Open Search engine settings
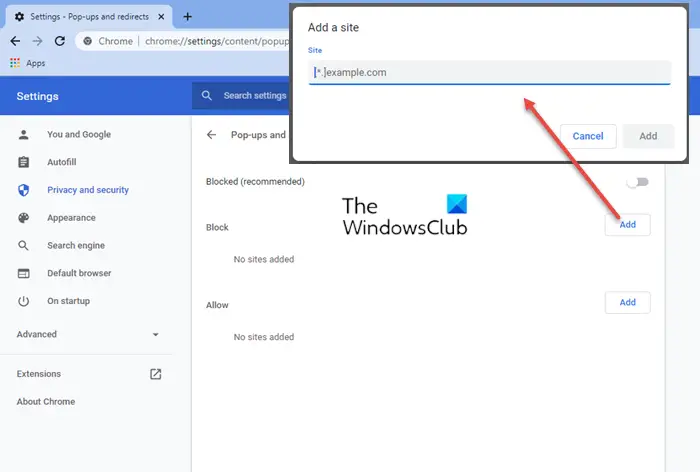Image resolution: width=700 pixels, height=472 pixels. point(76,245)
